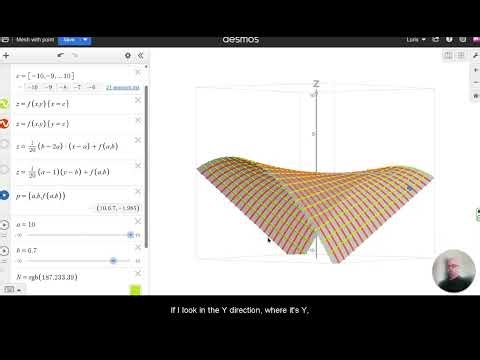Redo the last undone edit

(x=75, y=55)
